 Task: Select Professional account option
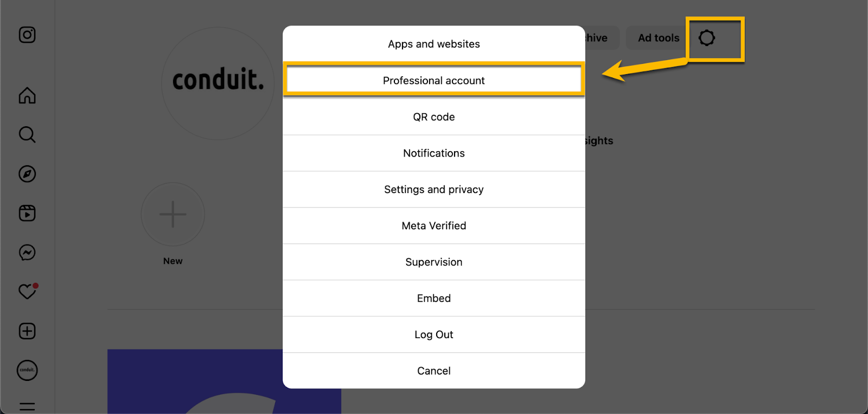433,81
